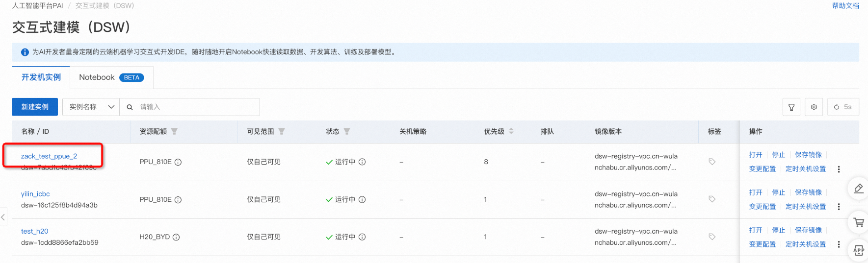
Task: Click priority value 8 in first row
Action: coord(486,162)
